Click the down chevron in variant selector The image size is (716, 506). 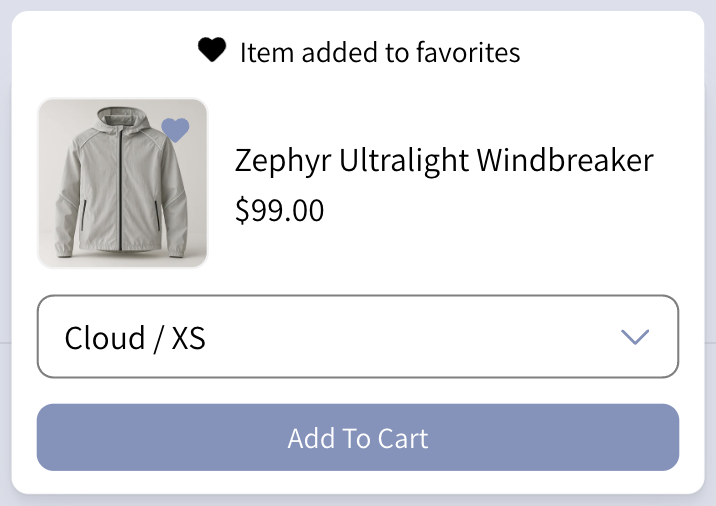pyautogui.click(x=635, y=337)
